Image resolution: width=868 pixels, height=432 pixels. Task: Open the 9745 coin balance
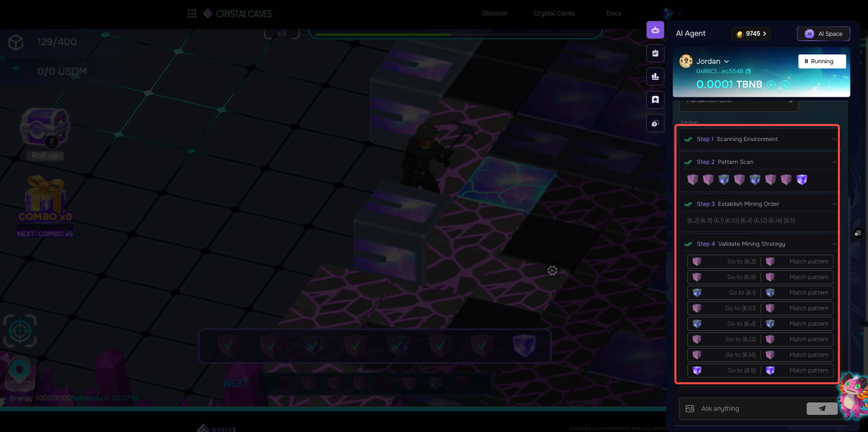tap(751, 34)
